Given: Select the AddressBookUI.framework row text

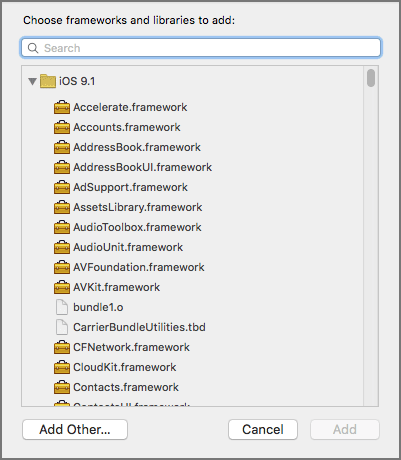Looking at the screenshot, I should (143, 167).
